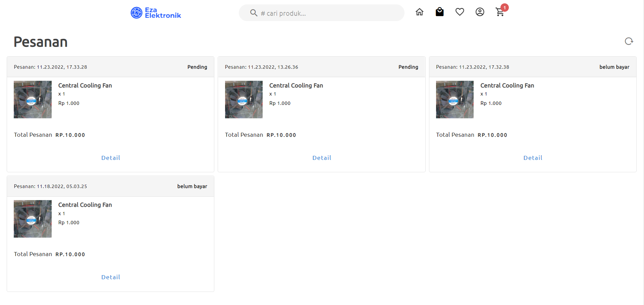Open Detail for order 13.26.36
The image size is (644, 305).
(x=322, y=158)
